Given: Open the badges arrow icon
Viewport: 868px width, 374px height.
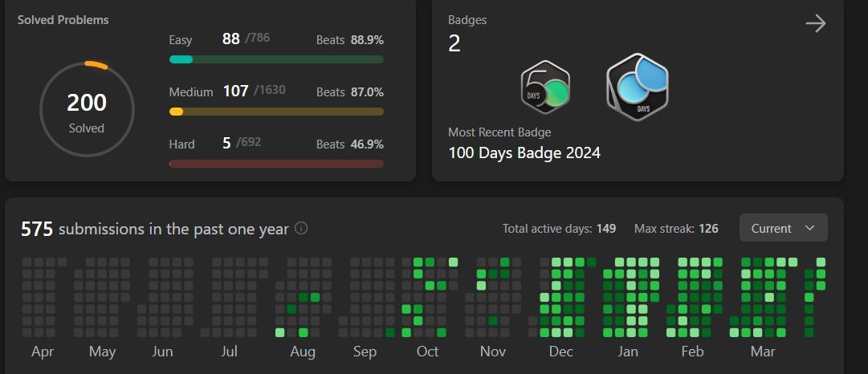Looking at the screenshot, I should 816,24.
